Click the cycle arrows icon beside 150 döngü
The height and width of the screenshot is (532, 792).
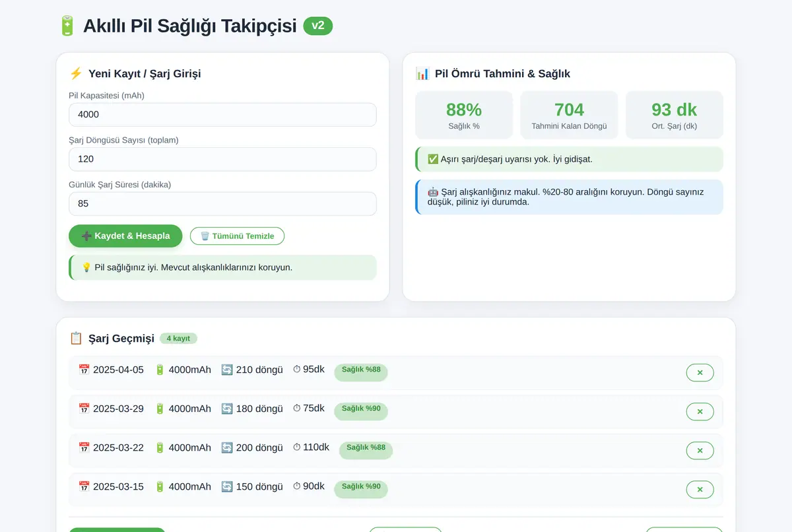227,486
